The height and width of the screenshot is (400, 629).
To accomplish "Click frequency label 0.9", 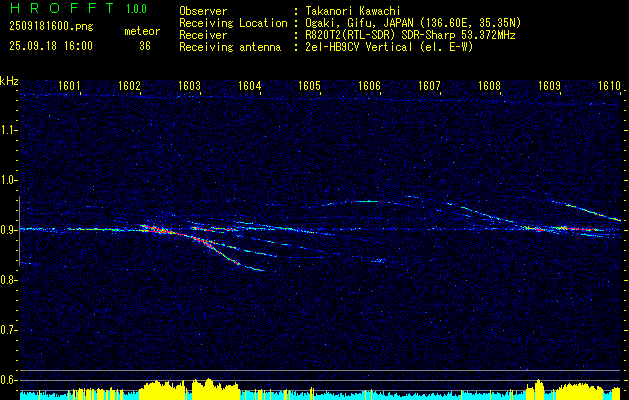I will 8,230.
